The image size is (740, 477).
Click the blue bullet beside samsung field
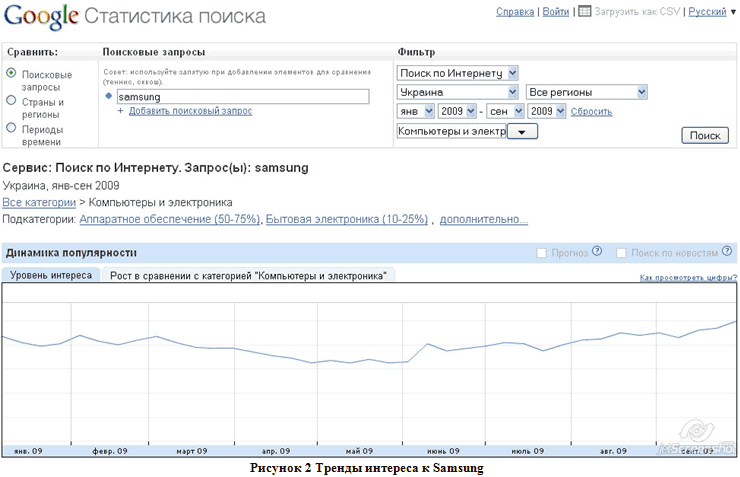(x=109, y=96)
